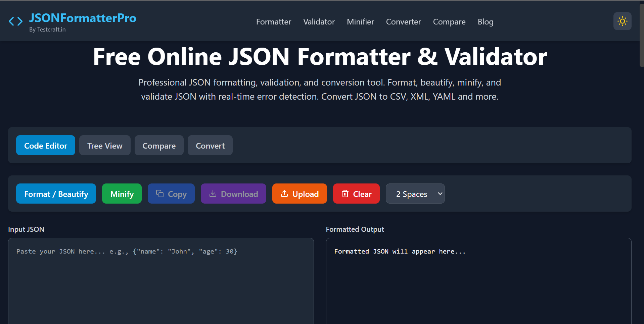Open the 2 Spaces indentation dropdown

[x=415, y=194]
